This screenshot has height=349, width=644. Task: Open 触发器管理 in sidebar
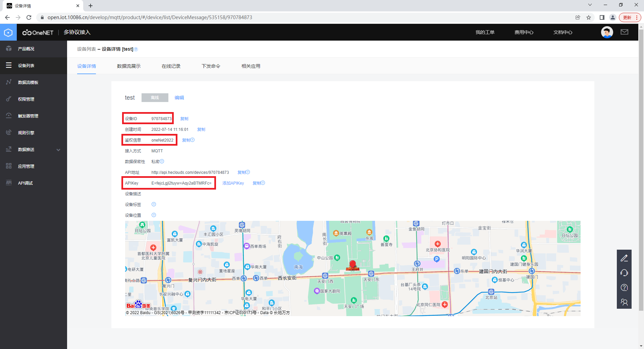tap(28, 116)
